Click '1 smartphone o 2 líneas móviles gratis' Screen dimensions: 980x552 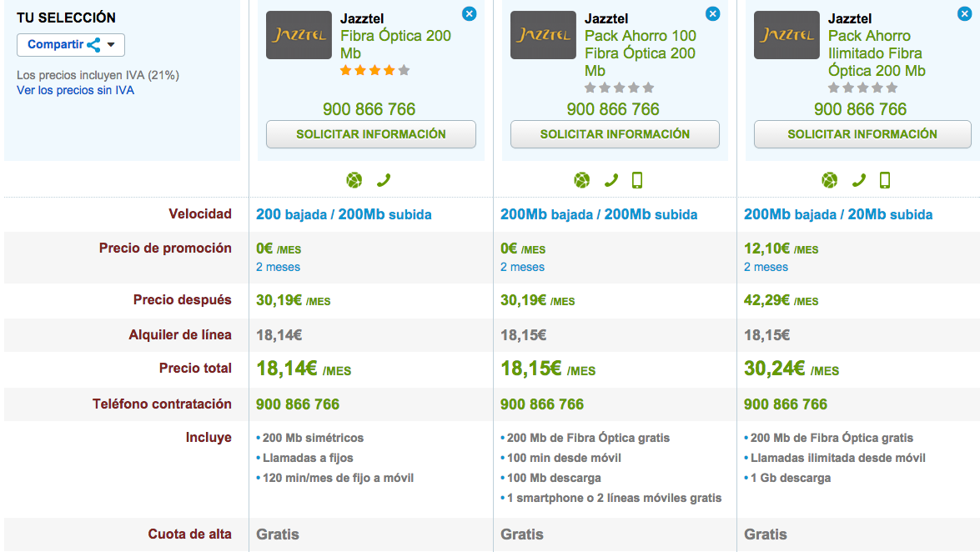click(x=615, y=499)
